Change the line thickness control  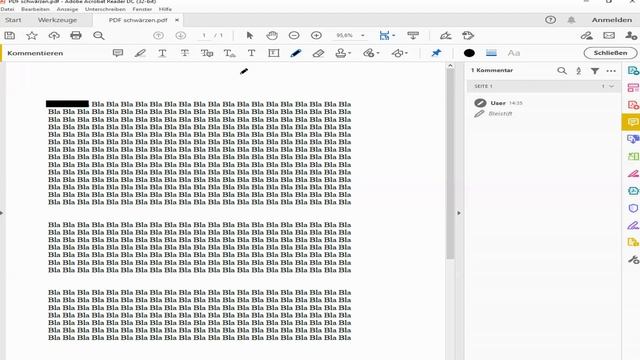[x=491, y=53]
